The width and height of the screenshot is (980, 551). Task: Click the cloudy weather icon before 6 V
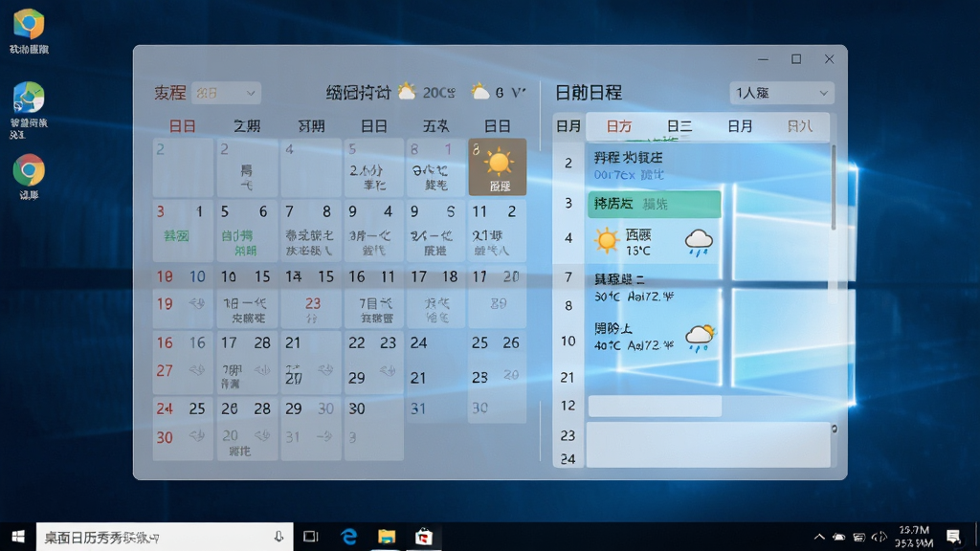[480, 92]
